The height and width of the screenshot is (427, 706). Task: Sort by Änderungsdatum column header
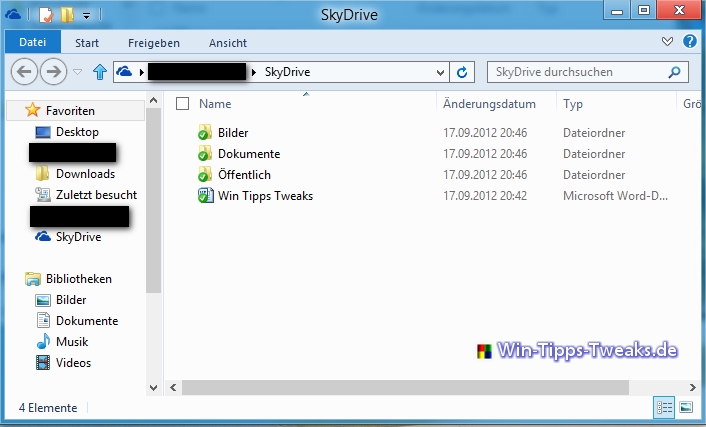pos(489,104)
